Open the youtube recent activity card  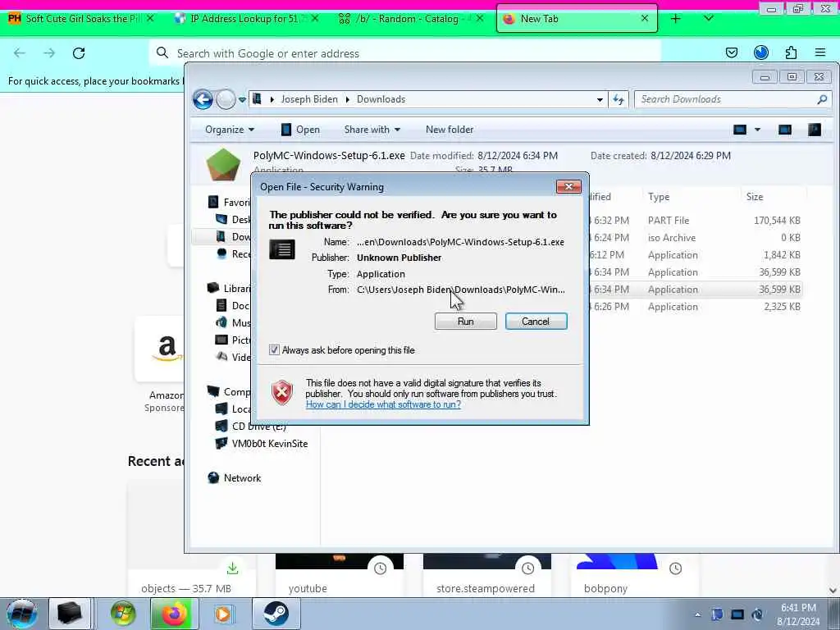point(339,574)
